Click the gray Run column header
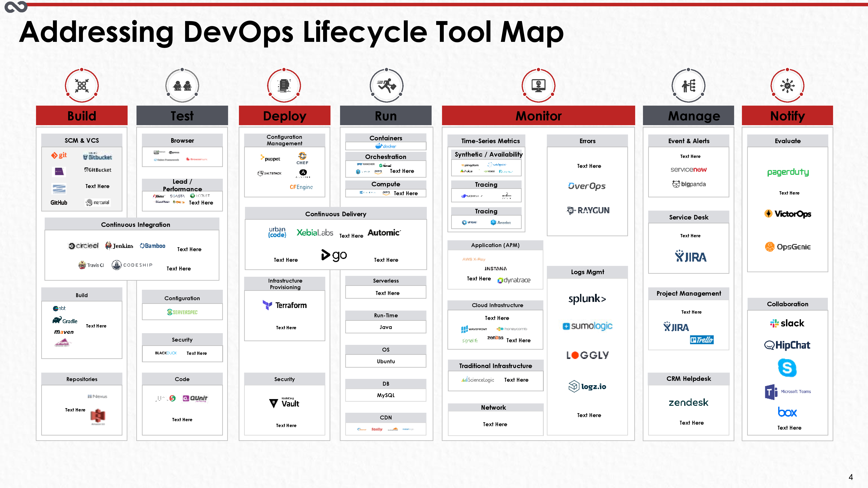This screenshot has height=488, width=868. 386,116
